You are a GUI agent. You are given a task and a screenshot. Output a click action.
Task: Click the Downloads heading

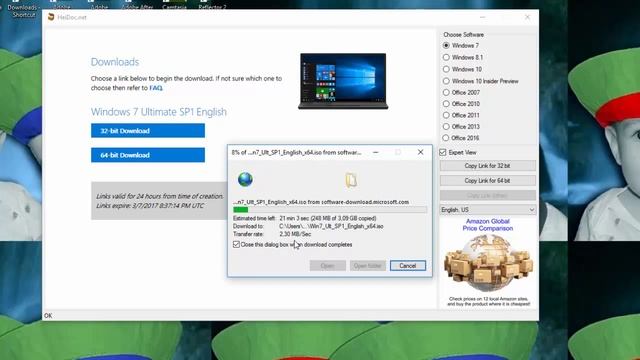[115, 62]
